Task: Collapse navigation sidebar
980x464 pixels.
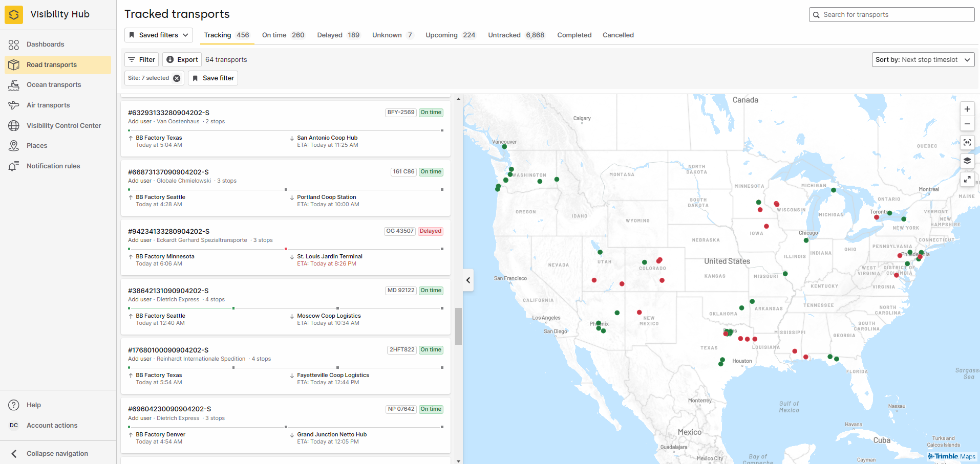Action: 57,453
